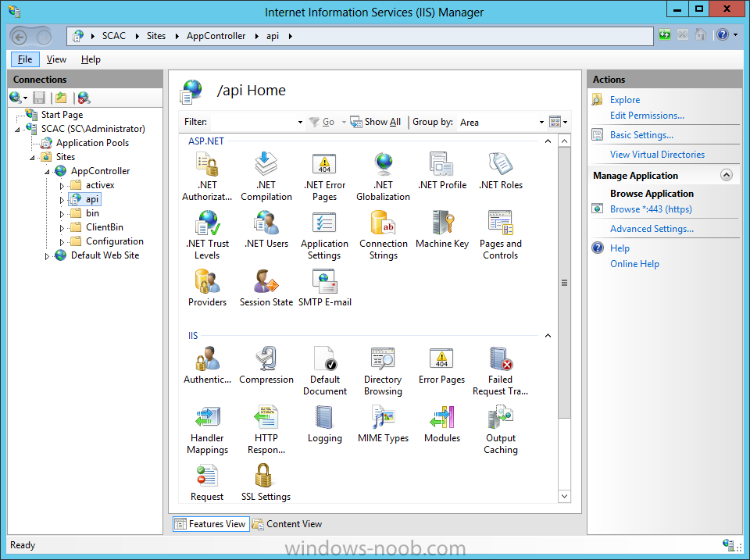Click Edit Permissions link

tap(647, 116)
